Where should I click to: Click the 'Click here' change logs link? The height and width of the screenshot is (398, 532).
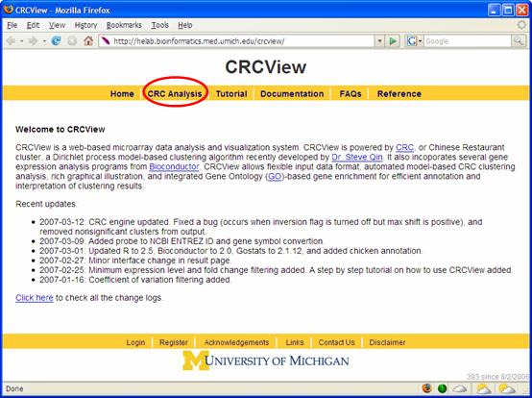(35, 298)
